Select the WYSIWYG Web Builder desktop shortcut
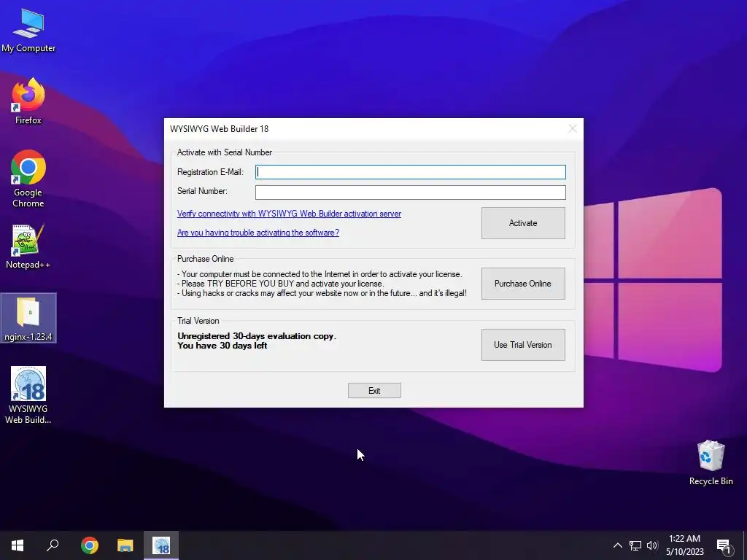The width and height of the screenshot is (747, 560). pos(28,394)
